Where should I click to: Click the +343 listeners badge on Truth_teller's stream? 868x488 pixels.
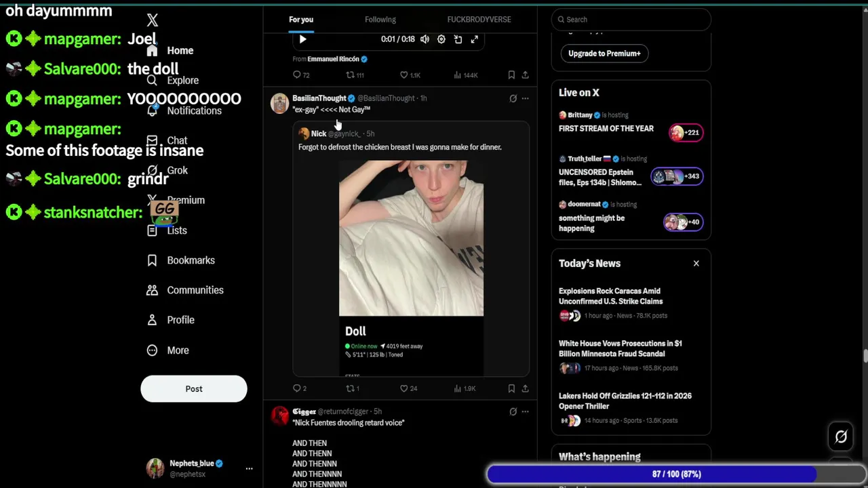(x=677, y=177)
